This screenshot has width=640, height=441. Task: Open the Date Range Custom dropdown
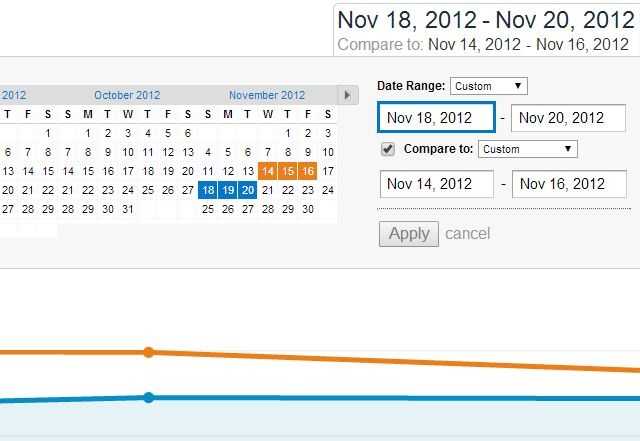tap(489, 86)
